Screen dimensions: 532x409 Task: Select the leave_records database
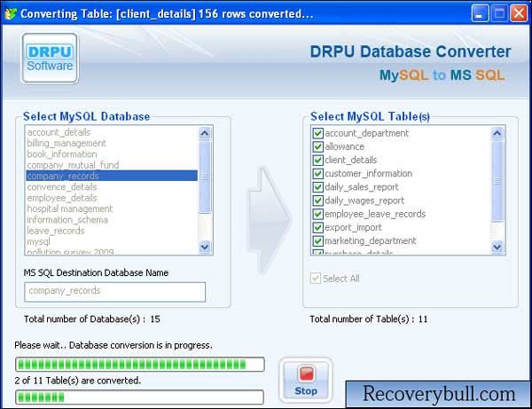(x=112, y=231)
